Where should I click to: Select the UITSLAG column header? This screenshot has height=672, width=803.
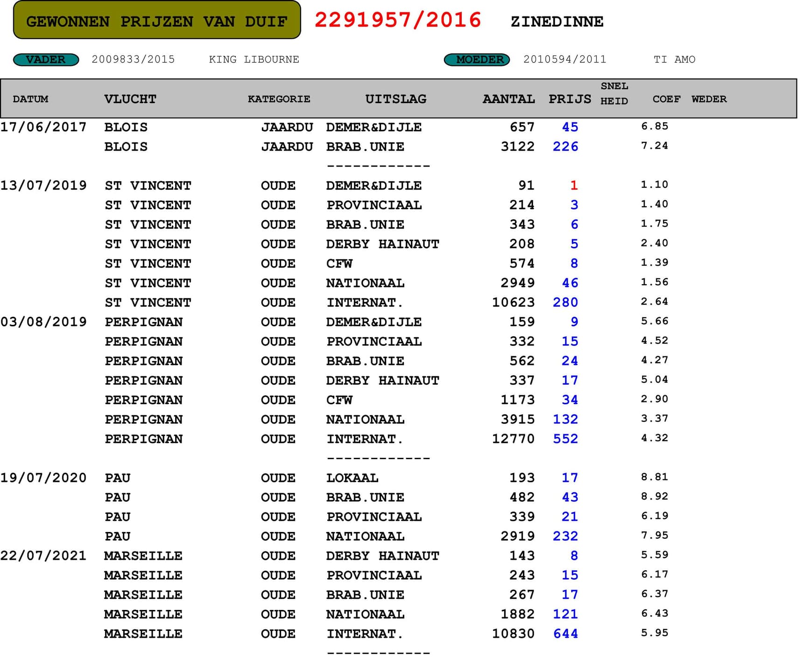pos(395,99)
